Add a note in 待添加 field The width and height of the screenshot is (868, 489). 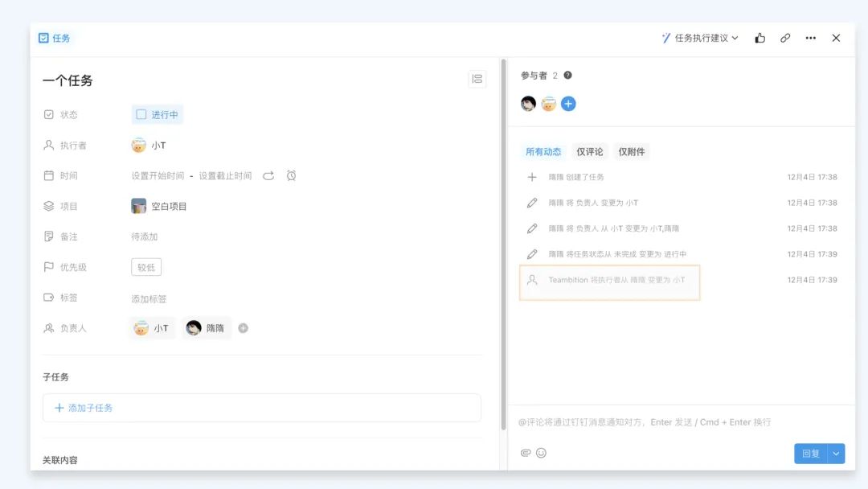pos(145,236)
